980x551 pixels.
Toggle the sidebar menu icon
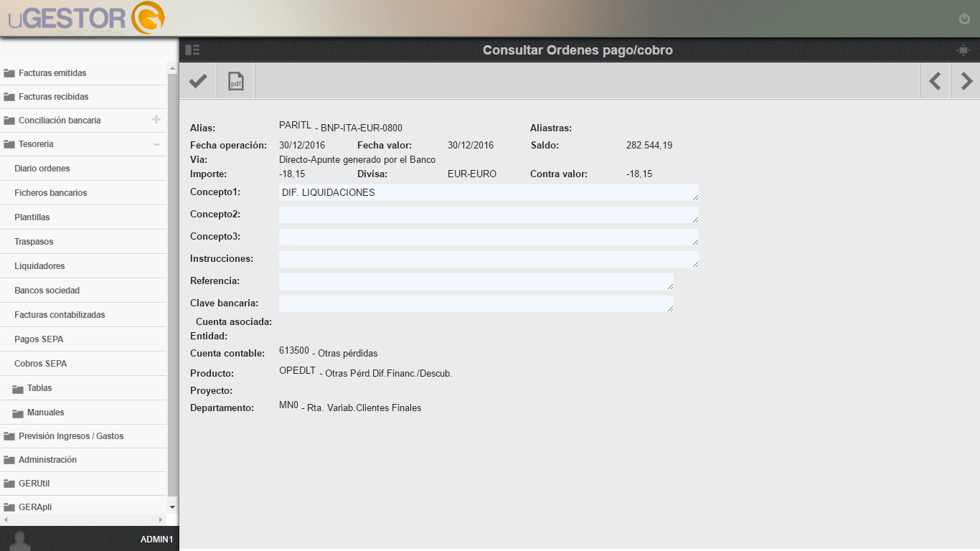(x=192, y=50)
